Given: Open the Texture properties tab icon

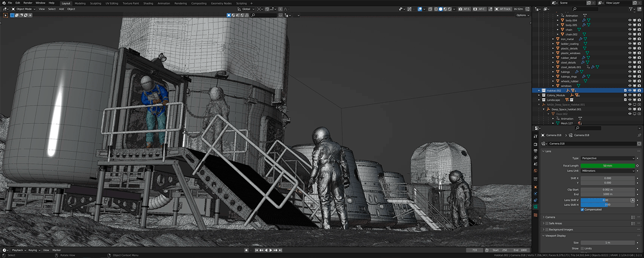Looking at the screenshot, I should click(535, 215).
